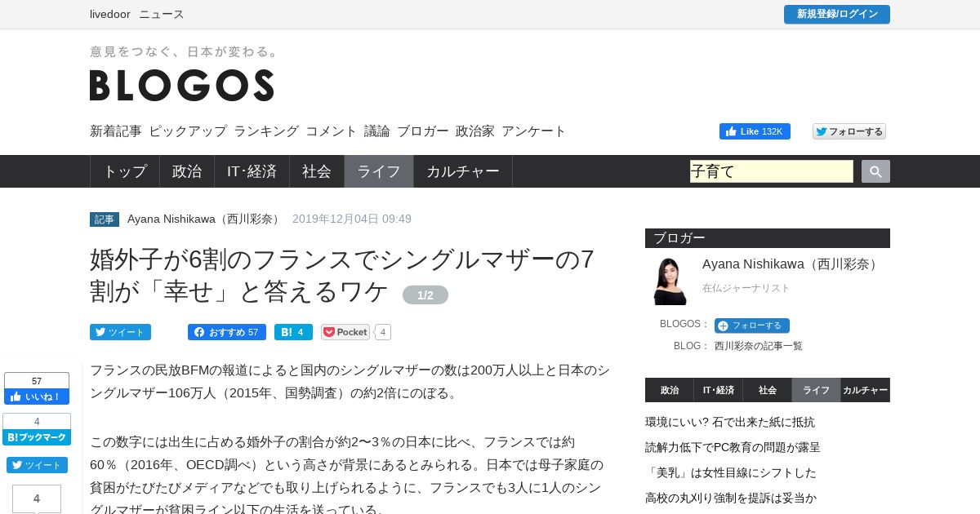The image size is (980, 514).
Task: Open Ayana Nishikawa profile photo
Action: (670, 281)
